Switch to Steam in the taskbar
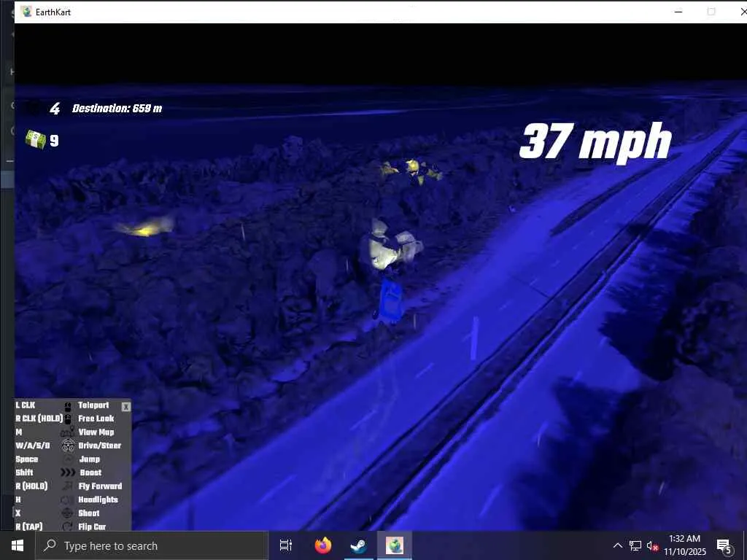The height and width of the screenshot is (560, 747). tap(359, 545)
